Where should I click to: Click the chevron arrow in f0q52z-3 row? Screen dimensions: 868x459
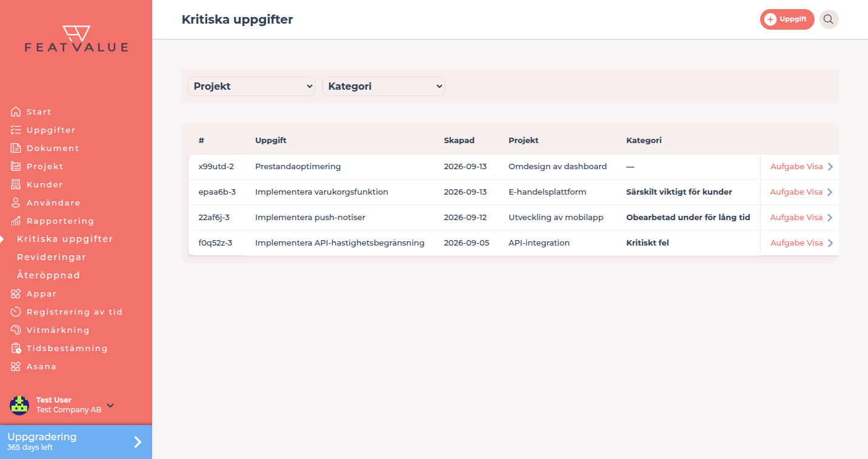(830, 243)
